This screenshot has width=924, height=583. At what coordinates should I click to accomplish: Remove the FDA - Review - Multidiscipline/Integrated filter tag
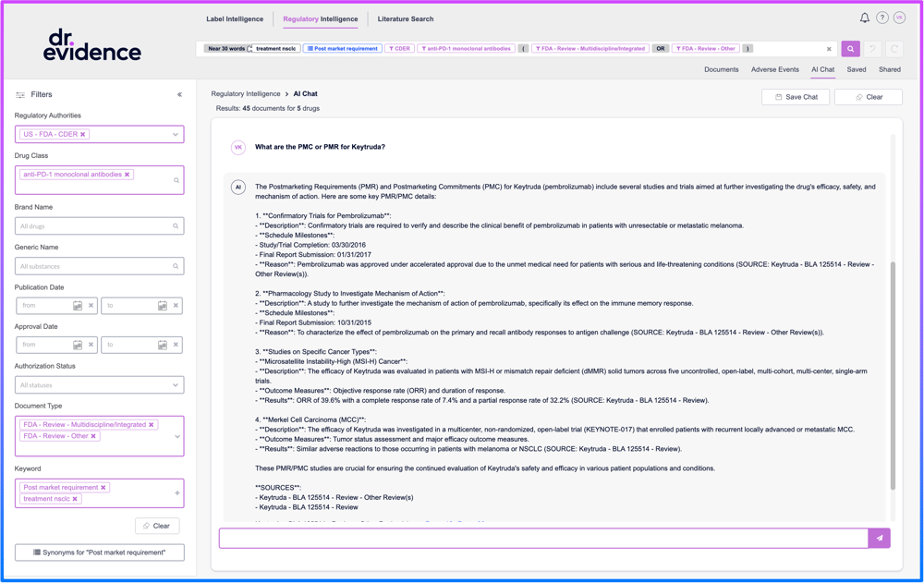click(152, 424)
